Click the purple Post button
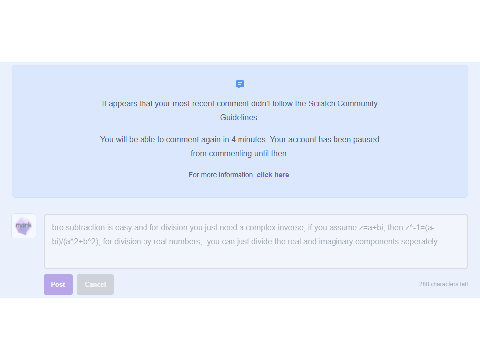The width and height of the screenshot is (480, 360). coord(58,284)
